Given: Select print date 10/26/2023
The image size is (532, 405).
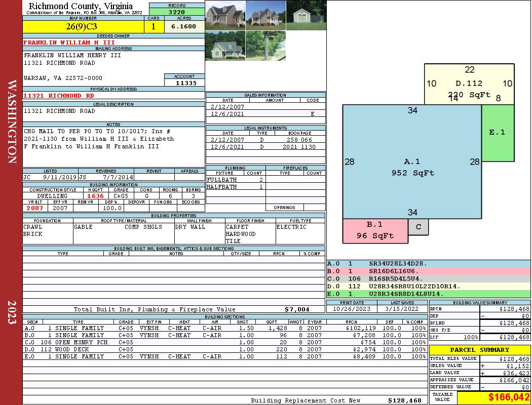Looking at the screenshot, I should (352, 309).
